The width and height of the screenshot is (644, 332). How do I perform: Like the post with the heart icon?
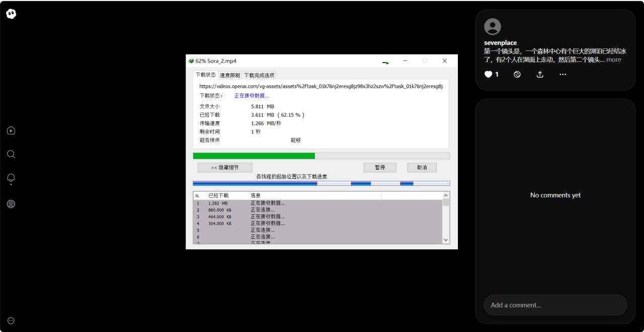pos(488,74)
